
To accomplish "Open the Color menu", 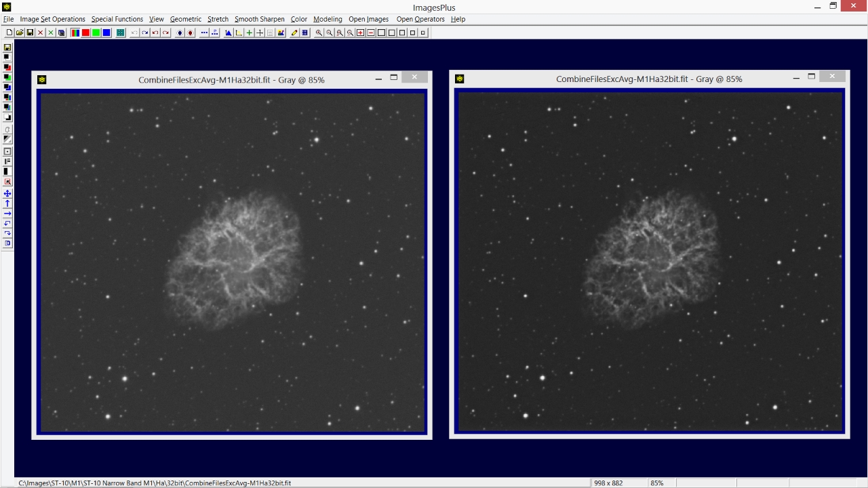I will coord(299,19).
